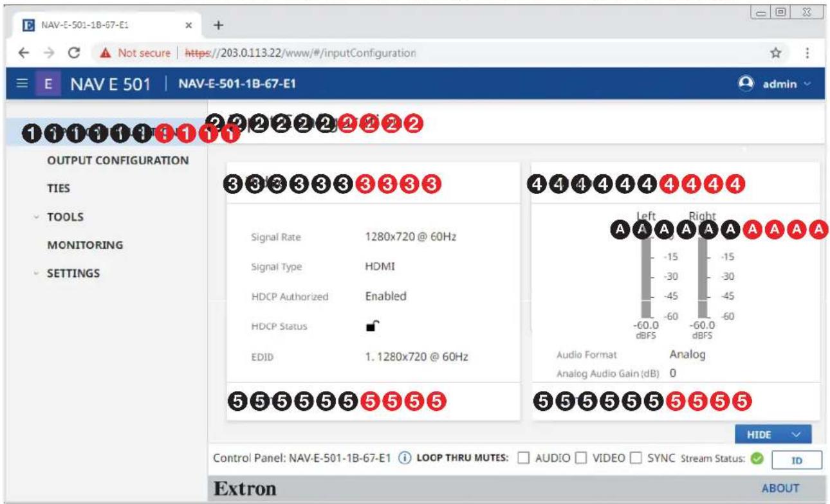Open a new browser tab
Viewport: 830px width, 504px height.
pos(218,25)
